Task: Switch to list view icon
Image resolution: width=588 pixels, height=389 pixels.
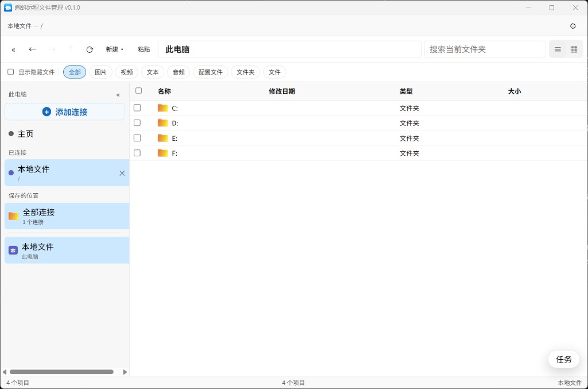Action: point(558,49)
